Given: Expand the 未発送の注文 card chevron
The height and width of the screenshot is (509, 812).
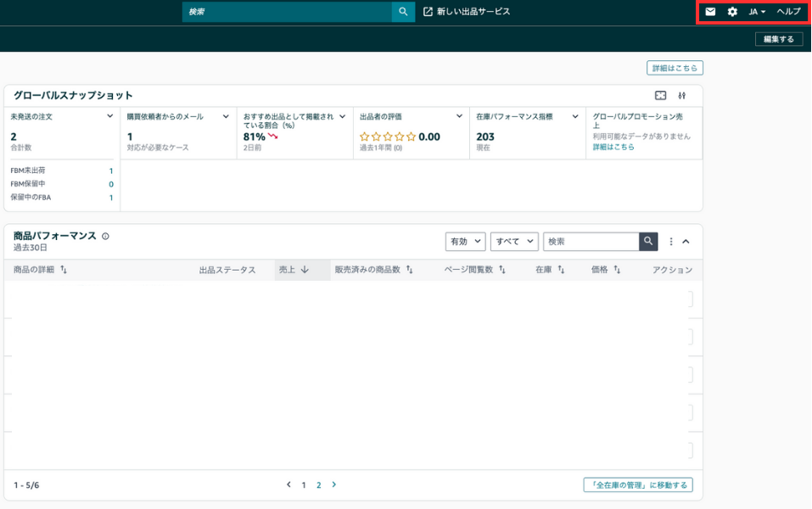Looking at the screenshot, I should tap(109, 116).
